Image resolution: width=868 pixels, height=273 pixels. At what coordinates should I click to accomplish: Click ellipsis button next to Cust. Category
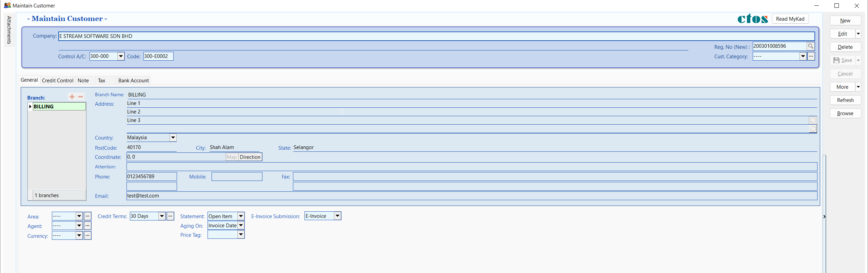pyautogui.click(x=811, y=57)
